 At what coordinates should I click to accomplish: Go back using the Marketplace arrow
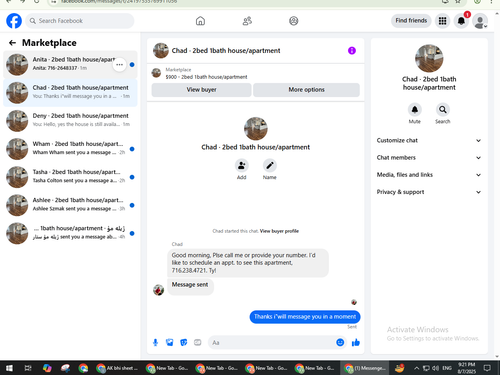point(12,43)
